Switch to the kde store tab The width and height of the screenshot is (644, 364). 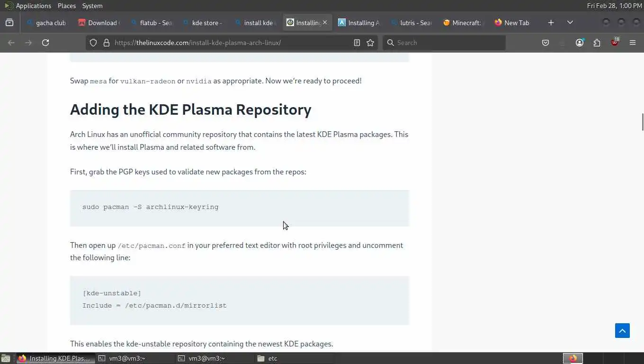(203, 22)
